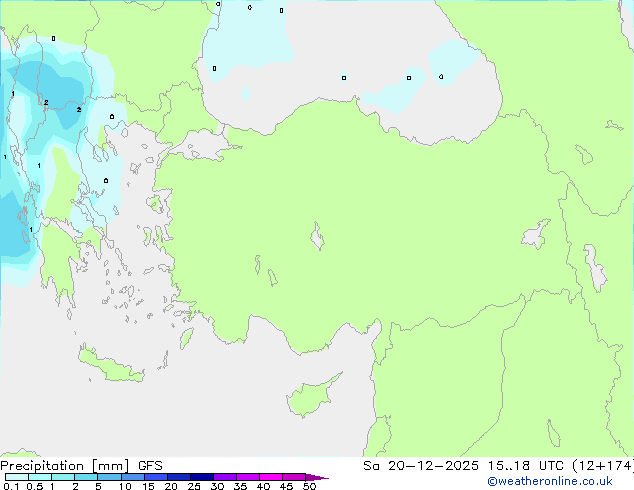634x490 pixels.
Task: Pick the 2–5 mm legend swatch
Action: (x=86, y=477)
